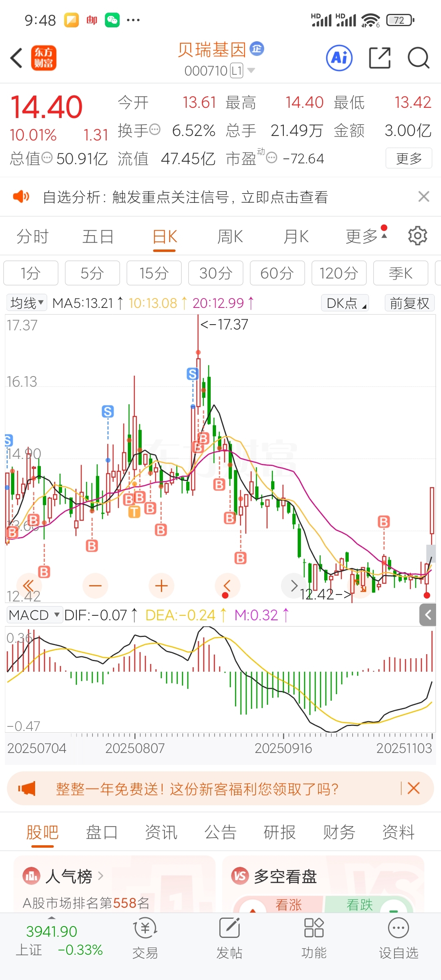Select the 日K tab
Viewport: 441px width, 980px height.
[165, 236]
